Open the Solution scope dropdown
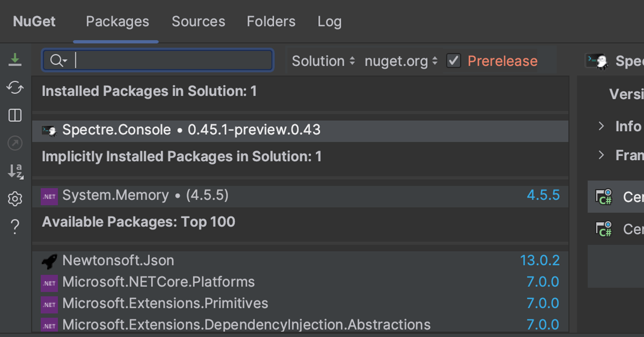 (323, 61)
